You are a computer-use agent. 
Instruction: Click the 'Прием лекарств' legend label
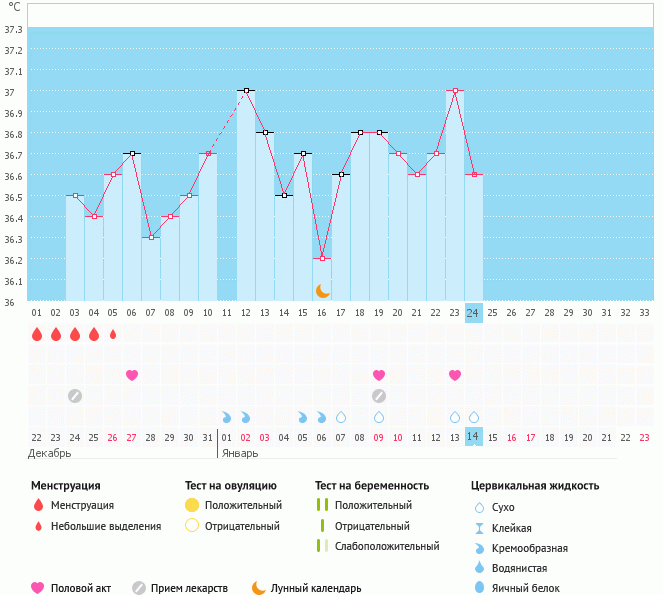[189, 588]
